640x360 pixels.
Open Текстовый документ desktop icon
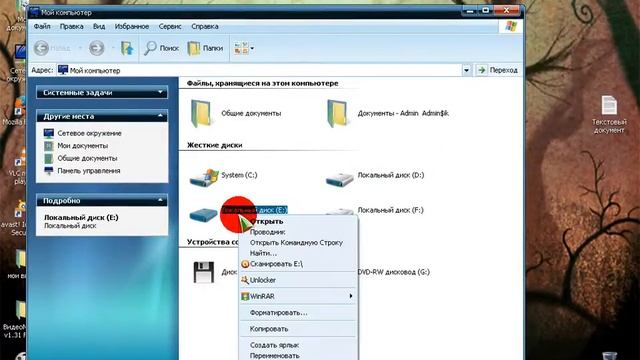[609, 114]
